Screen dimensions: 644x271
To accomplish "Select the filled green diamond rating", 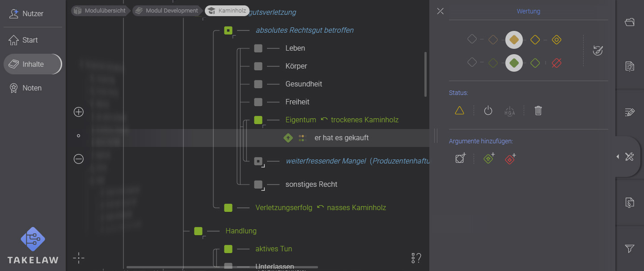I will click(x=513, y=63).
